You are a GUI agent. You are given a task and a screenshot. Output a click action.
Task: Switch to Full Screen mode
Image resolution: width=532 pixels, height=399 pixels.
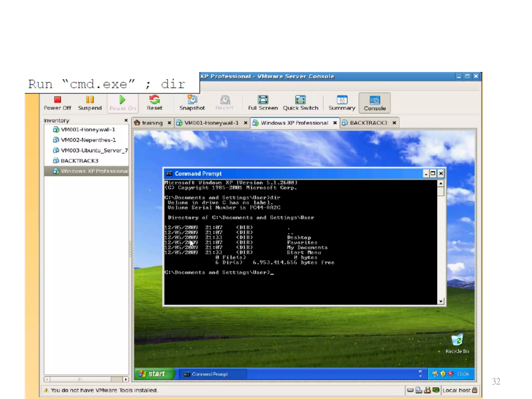[263, 100]
